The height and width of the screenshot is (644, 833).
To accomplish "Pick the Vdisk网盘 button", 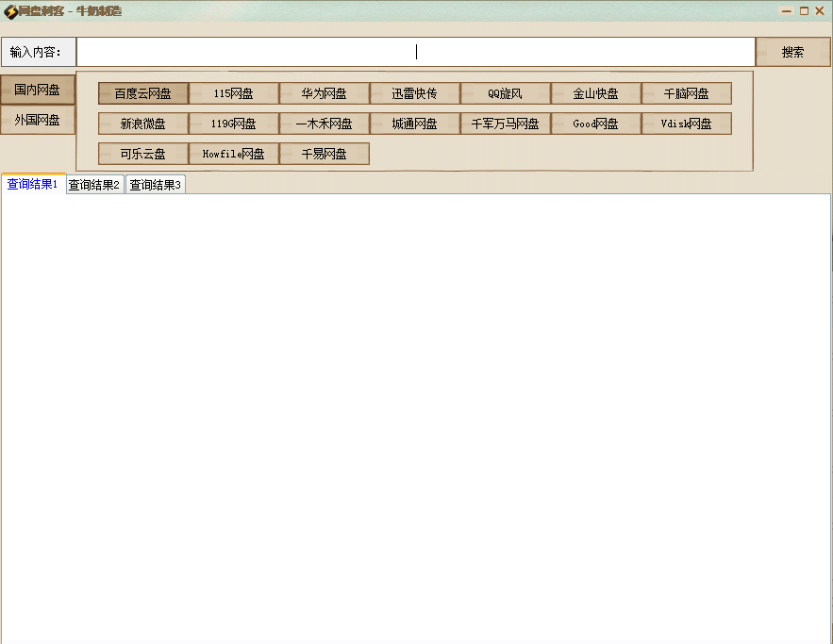I will 687,124.
